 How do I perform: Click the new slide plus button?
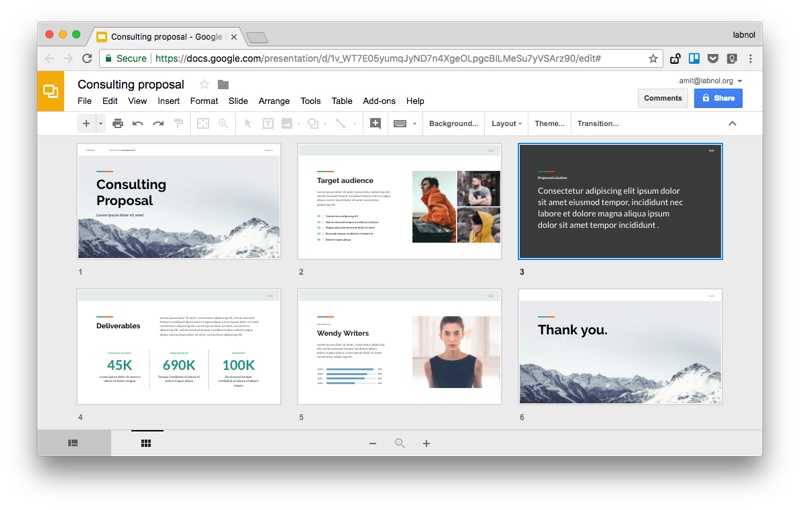click(86, 124)
